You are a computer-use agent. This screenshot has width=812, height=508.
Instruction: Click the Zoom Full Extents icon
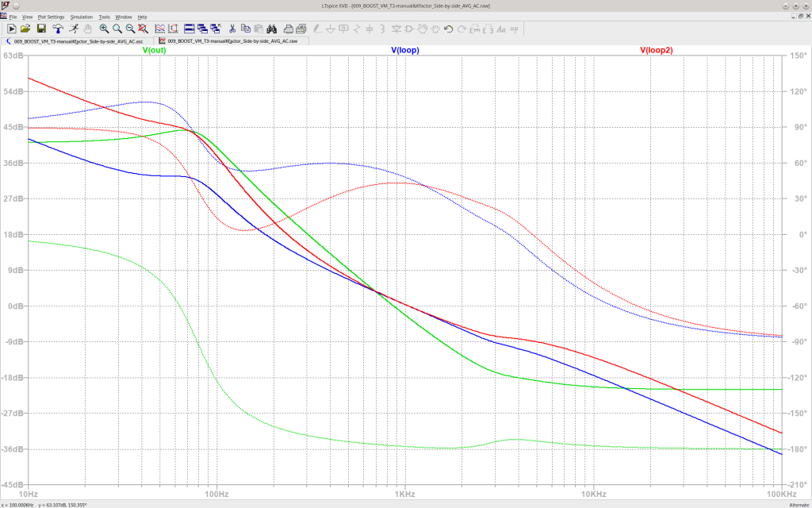coord(143,29)
